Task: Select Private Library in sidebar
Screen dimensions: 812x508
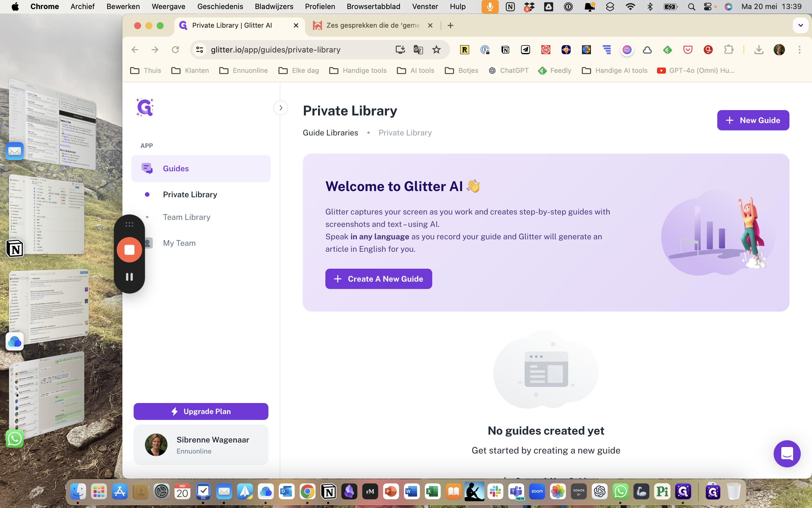Action: point(190,194)
